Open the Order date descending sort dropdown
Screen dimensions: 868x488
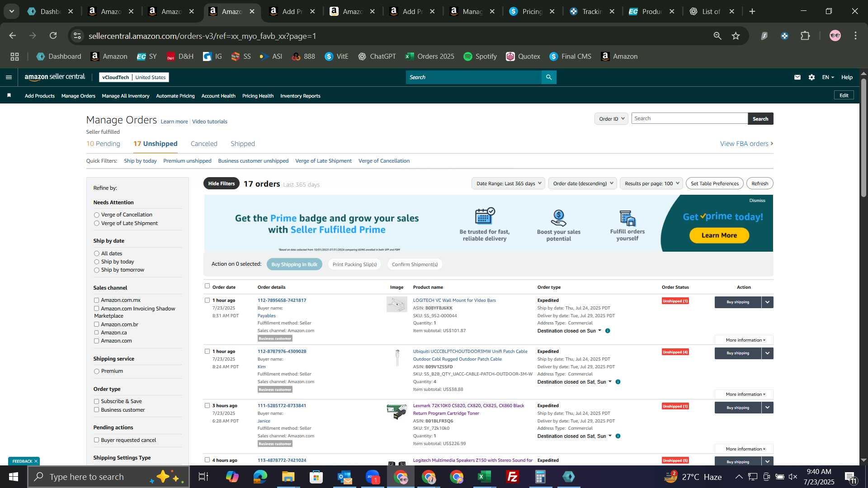[x=583, y=183]
